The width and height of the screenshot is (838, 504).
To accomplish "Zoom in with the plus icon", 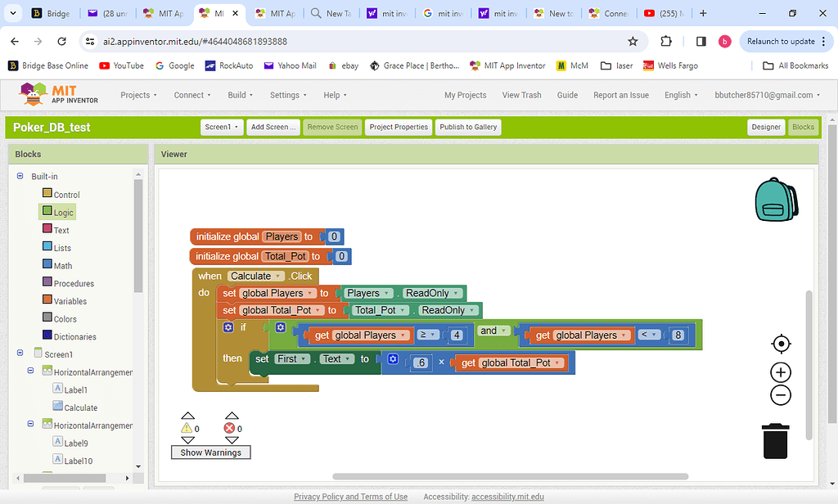I will tap(781, 373).
